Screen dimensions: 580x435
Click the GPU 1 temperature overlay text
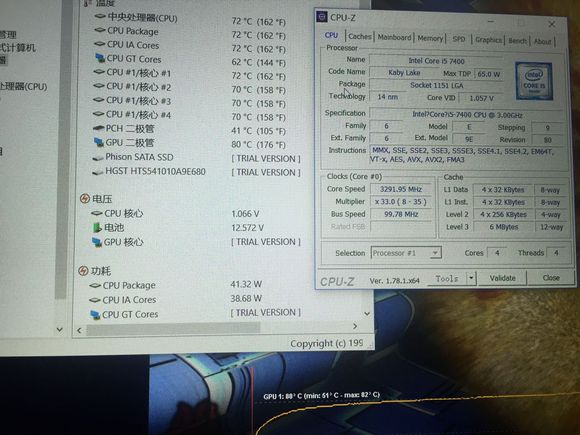pos(321,395)
